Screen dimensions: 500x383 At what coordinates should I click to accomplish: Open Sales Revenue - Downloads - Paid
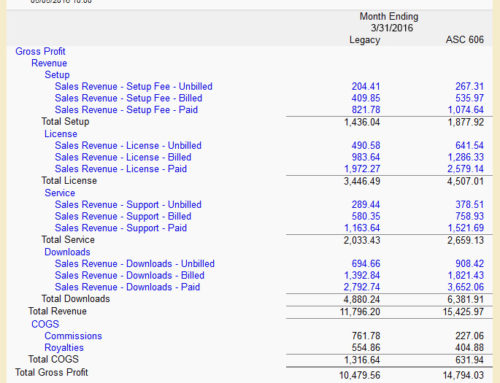tap(127, 287)
